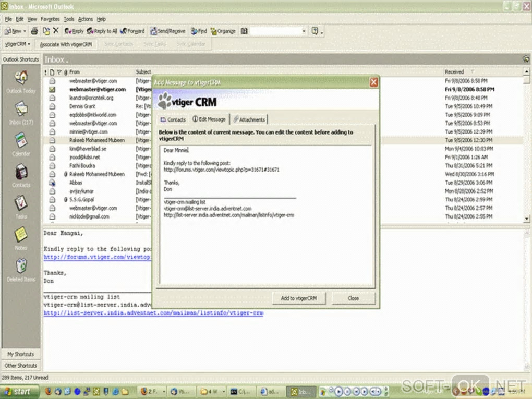
Task: Click the list-server mailman link in preview
Action: tap(153, 313)
